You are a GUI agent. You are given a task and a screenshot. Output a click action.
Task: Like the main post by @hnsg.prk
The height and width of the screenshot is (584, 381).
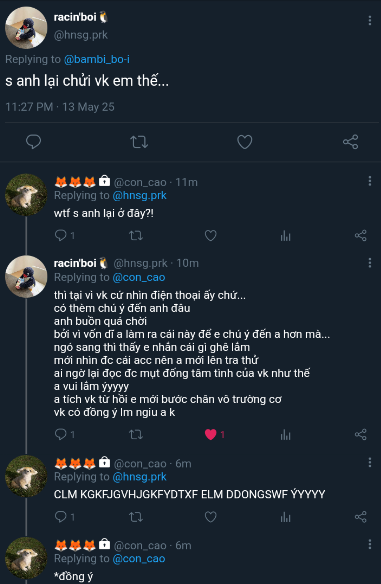point(245,142)
